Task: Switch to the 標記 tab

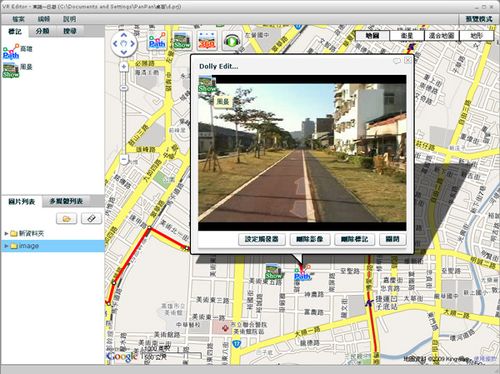Action: pos(15,32)
